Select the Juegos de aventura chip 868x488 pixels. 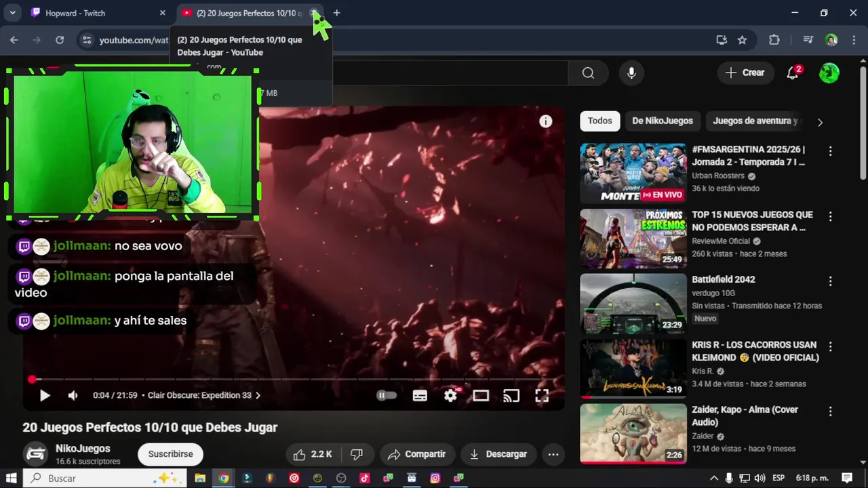(x=754, y=121)
